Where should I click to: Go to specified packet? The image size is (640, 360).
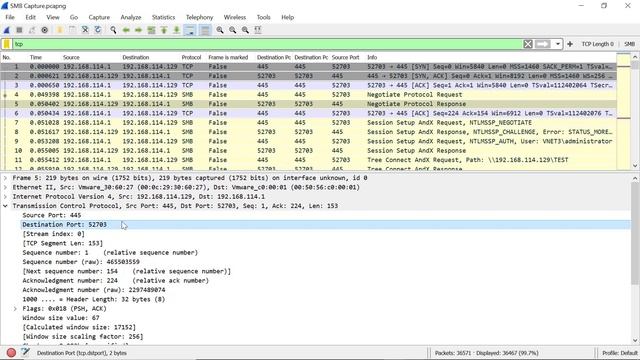pos(151,30)
